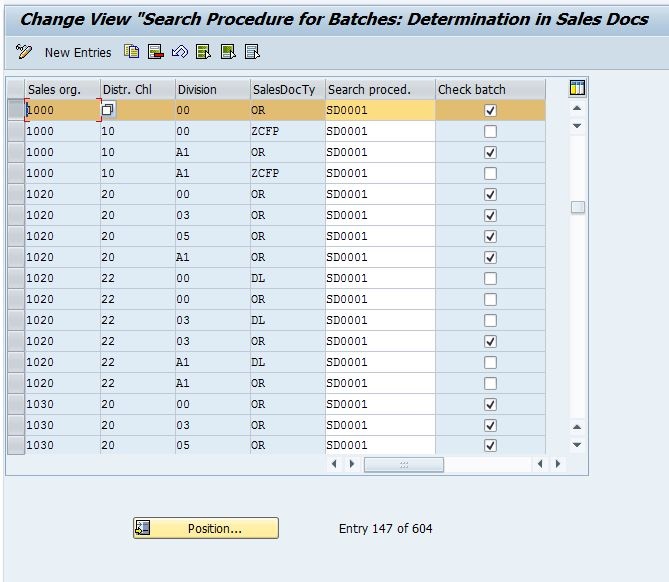Image resolution: width=669 pixels, height=582 pixels.
Task: Click the Undo Change icon in toolbar
Action: [x=180, y=52]
